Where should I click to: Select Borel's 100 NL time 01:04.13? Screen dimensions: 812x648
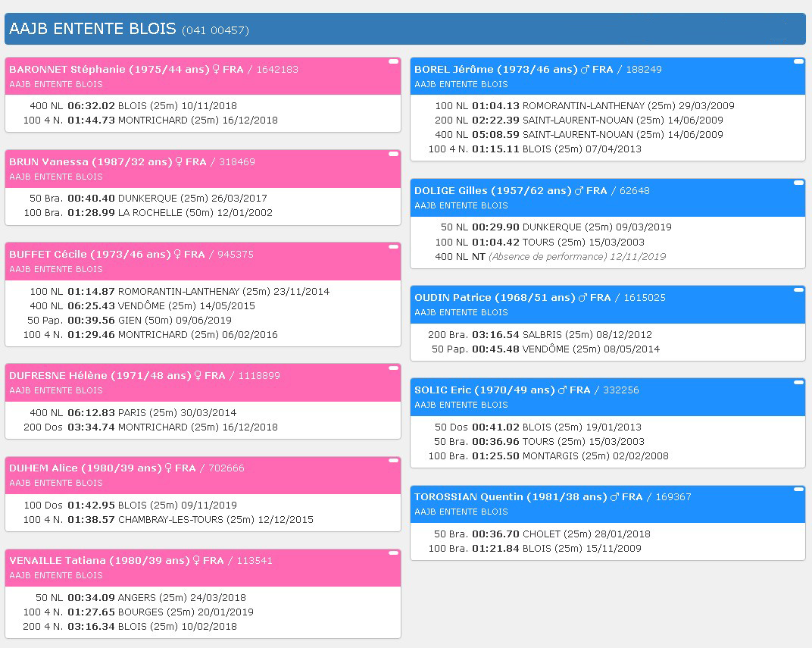(495, 105)
